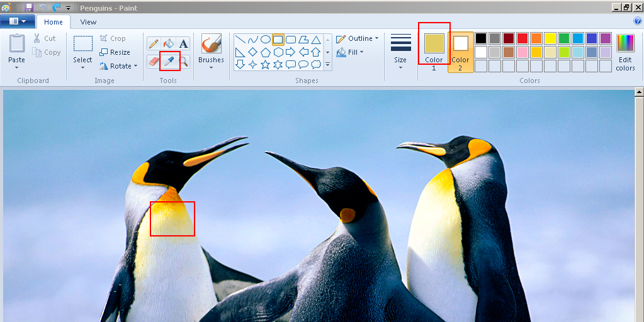Image resolution: width=644 pixels, height=322 pixels.
Task: Open the Size line thickness dropdown
Action: (400, 52)
